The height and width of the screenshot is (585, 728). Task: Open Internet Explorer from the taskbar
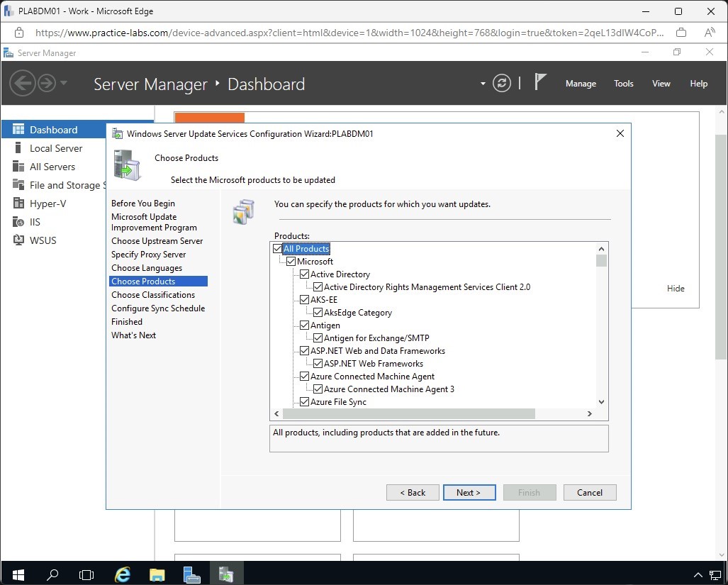point(123,574)
